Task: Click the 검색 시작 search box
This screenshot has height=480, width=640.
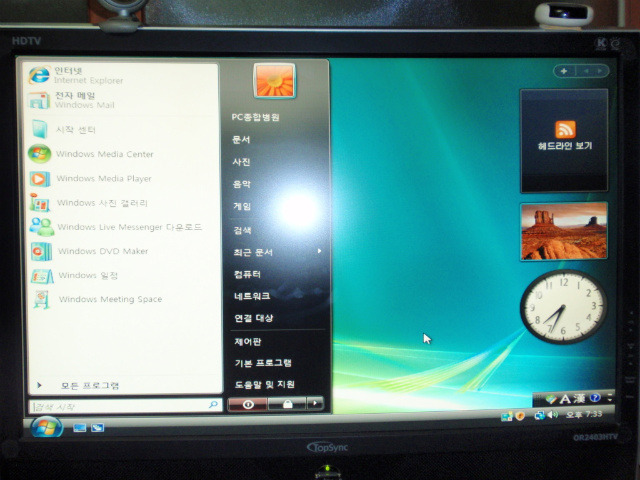Action: coord(125,406)
